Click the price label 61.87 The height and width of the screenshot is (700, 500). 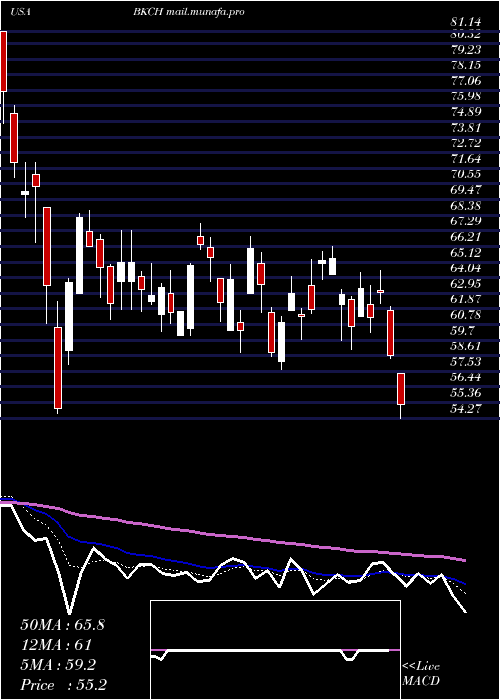click(x=467, y=300)
